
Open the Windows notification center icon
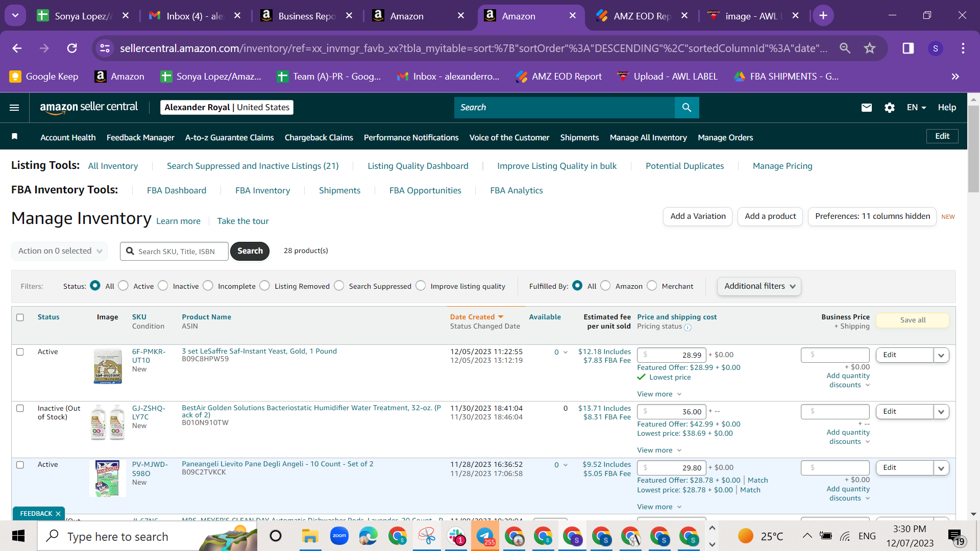click(x=955, y=537)
